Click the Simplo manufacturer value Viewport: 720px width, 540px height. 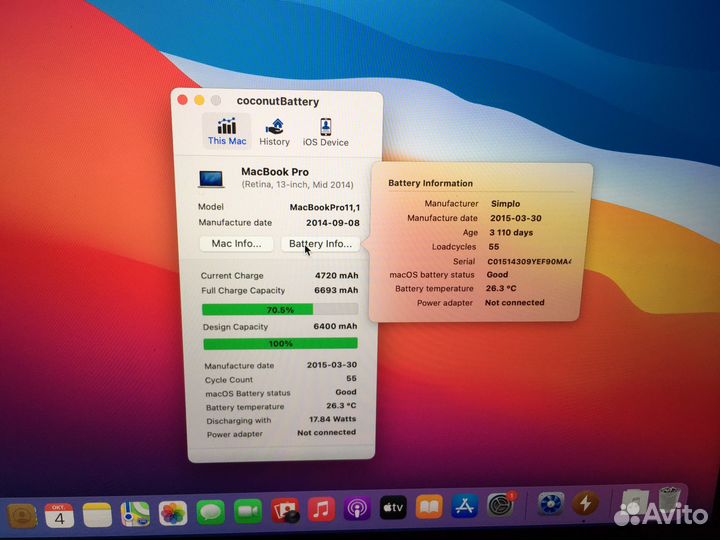[505, 203]
